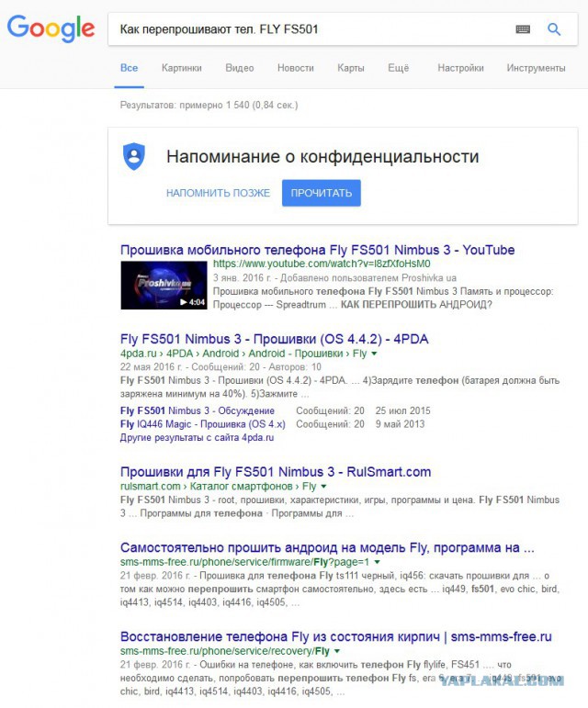Click the privacy shield icon
The image size is (588, 708).
(134, 157)
